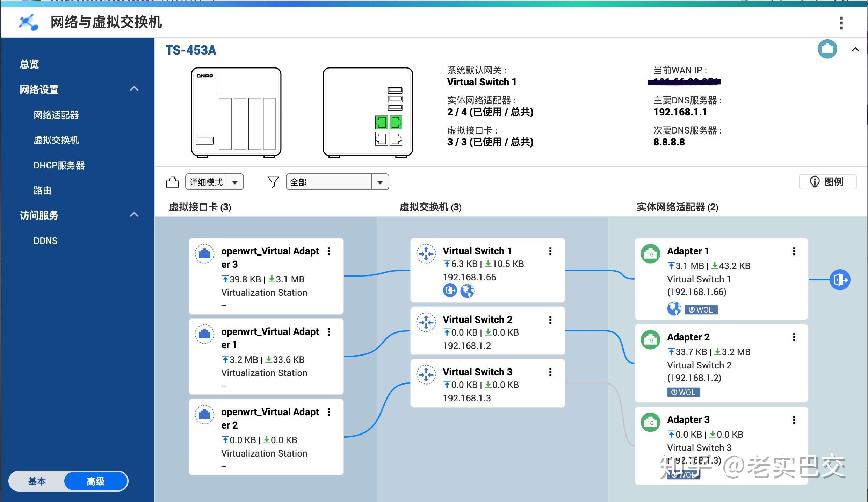The image size is (868, 502).
Task: Click the default gateway icon under Virtual Switch 1
Action: click(x=450, y=290)
